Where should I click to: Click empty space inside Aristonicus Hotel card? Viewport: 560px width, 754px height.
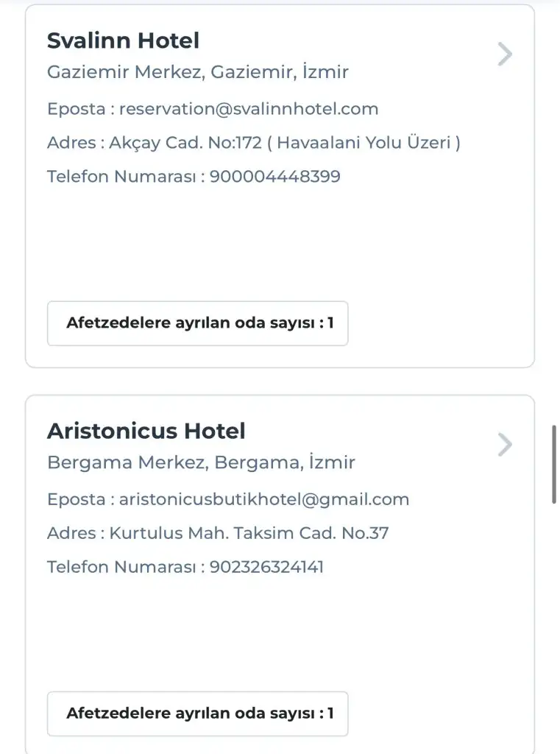[x=280, y=633]
